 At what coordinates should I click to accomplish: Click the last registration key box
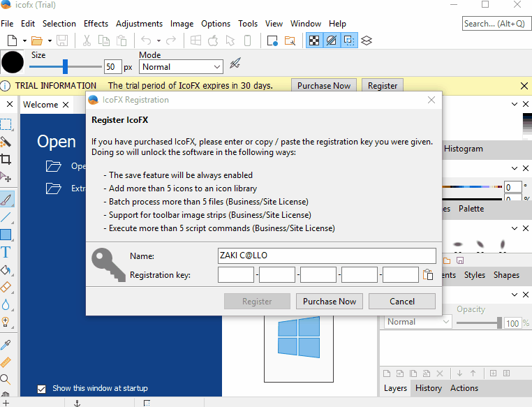400,275
